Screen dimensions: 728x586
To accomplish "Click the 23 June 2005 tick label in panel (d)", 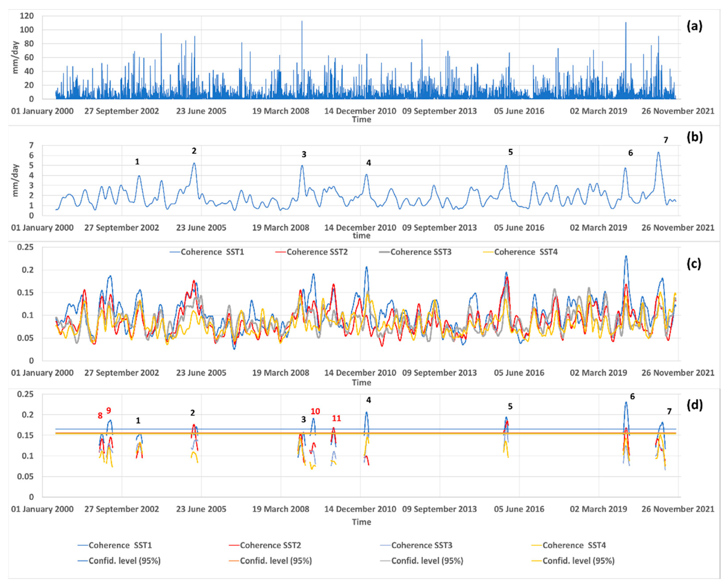I will pos(201,509).
